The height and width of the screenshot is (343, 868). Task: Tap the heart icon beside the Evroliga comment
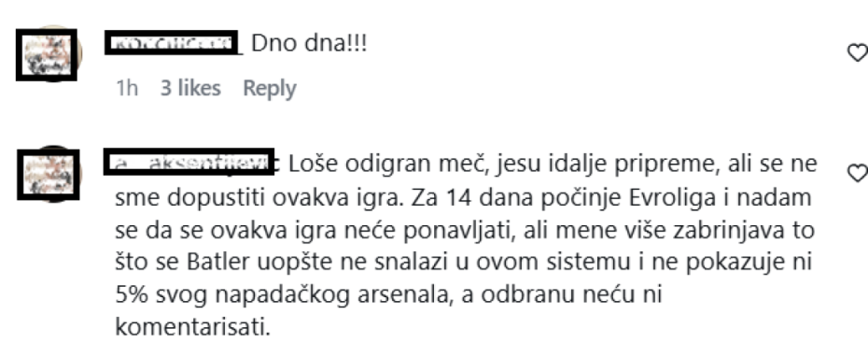tap(858, 174)
